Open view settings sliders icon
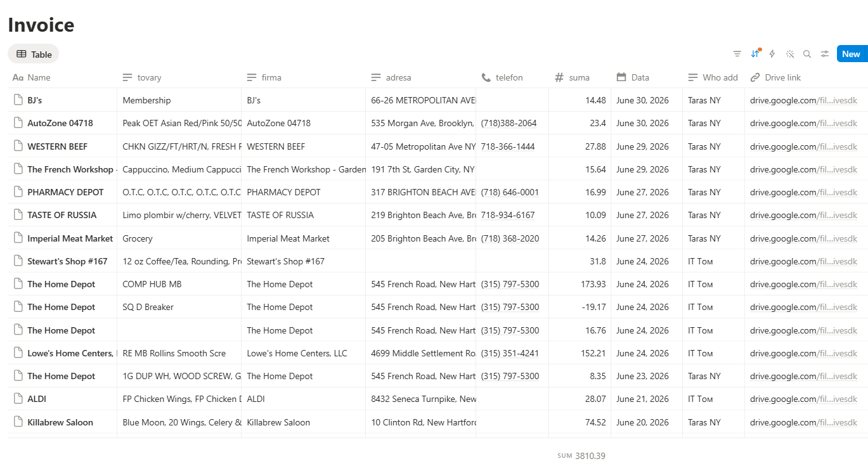The height and width of the screenshot is (466, 868). pyautogui.click(x=825, y=54)
